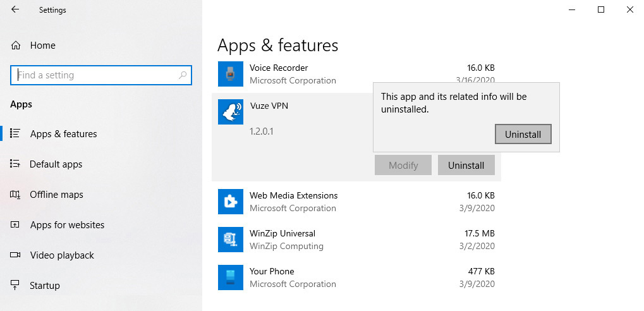Minimize the Settings window
The width and height of the screenshot is (644, 311).
pos(573,10)
